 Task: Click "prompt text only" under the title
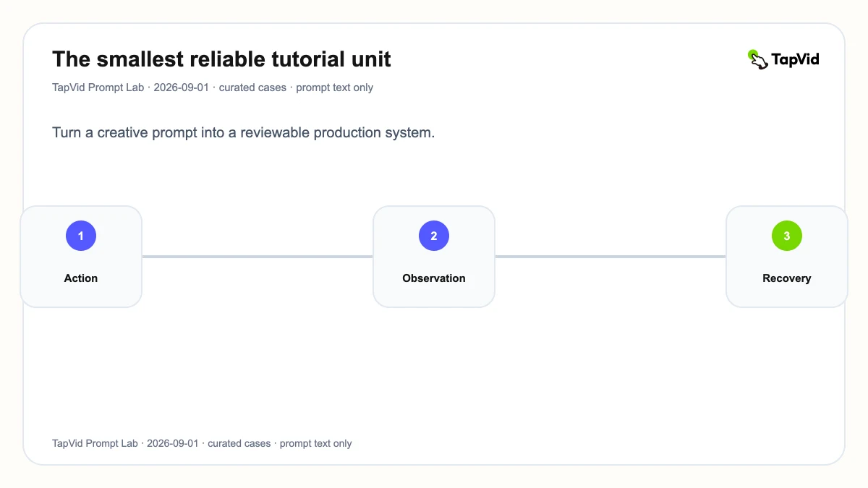tap(335, 87)
